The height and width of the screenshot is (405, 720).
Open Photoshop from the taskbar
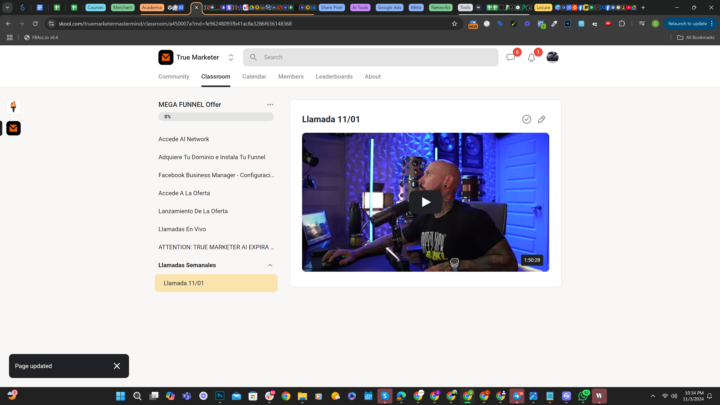pyautogui.click(x=219, y=396)
